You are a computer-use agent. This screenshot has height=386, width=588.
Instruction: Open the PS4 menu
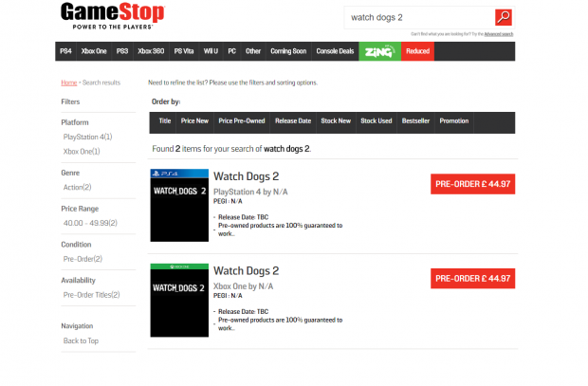[65, 51]
